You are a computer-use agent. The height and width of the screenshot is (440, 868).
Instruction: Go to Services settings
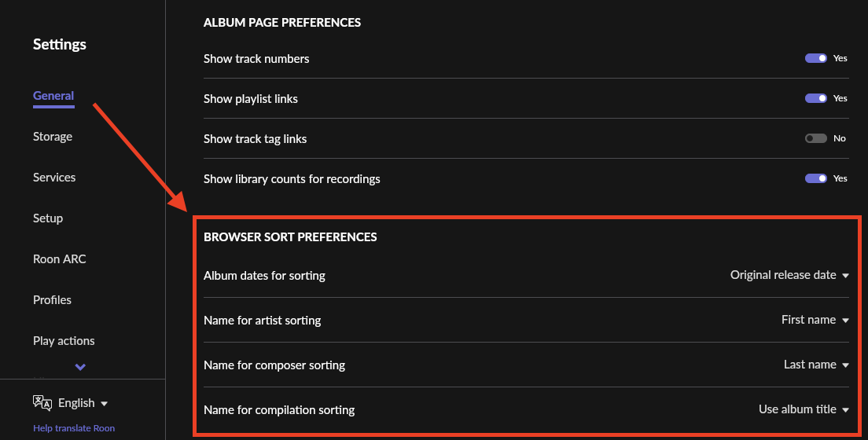(x=54, y=178)
